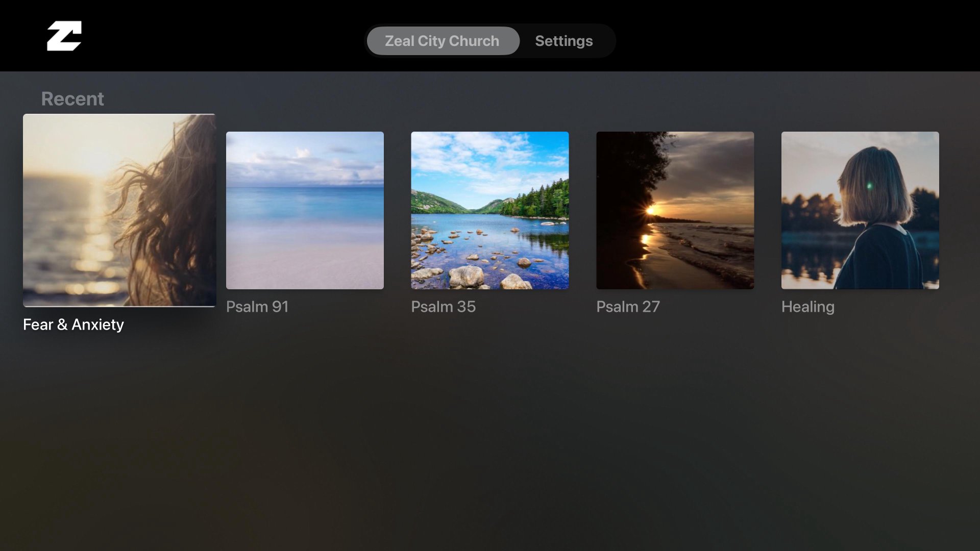This screenshot has height=551, width=980.
Task: Open the Settings tab
Action: coord(563,41)
